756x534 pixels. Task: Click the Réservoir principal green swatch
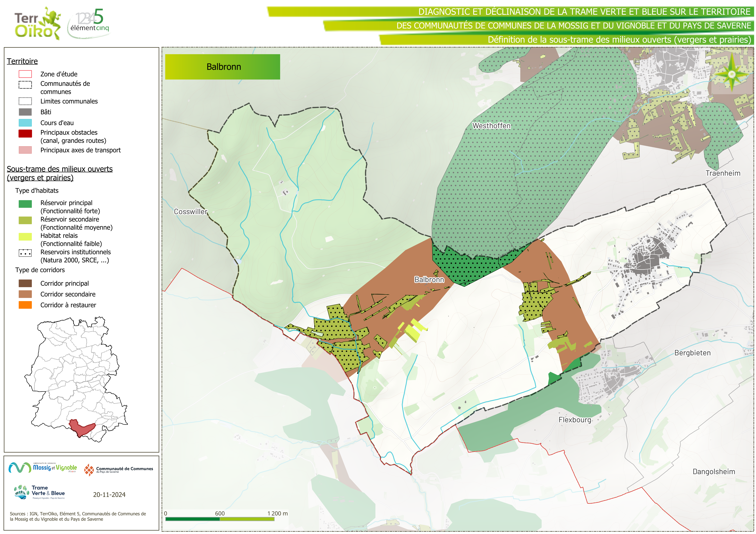click(25, 204)
